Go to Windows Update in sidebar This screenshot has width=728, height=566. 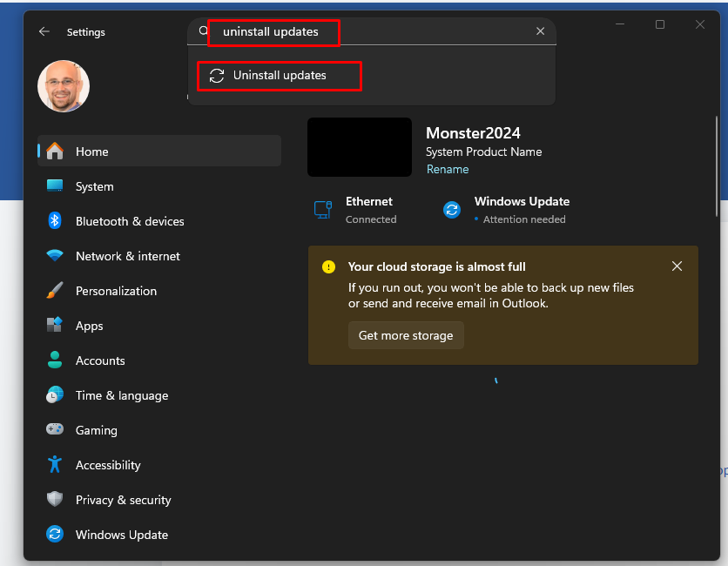click(x=159, y=535)
